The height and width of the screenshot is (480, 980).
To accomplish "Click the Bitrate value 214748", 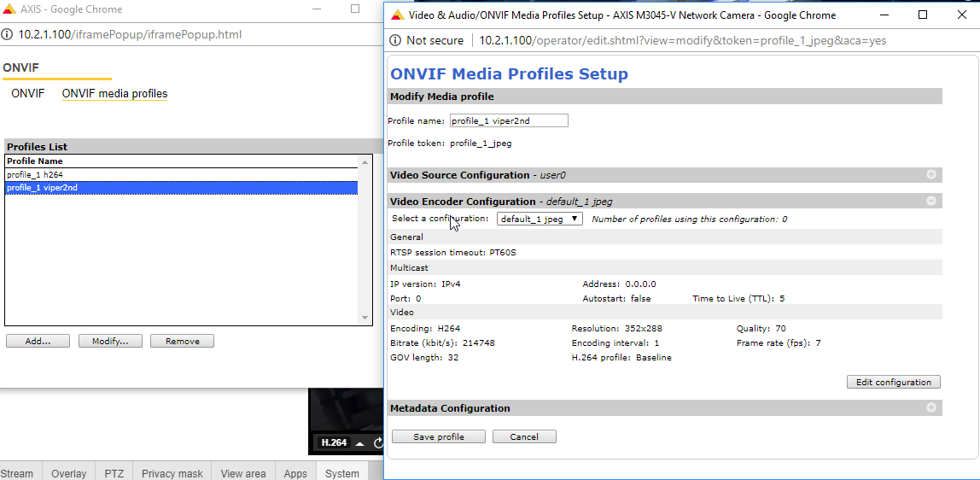I will [x=478, y=343].
